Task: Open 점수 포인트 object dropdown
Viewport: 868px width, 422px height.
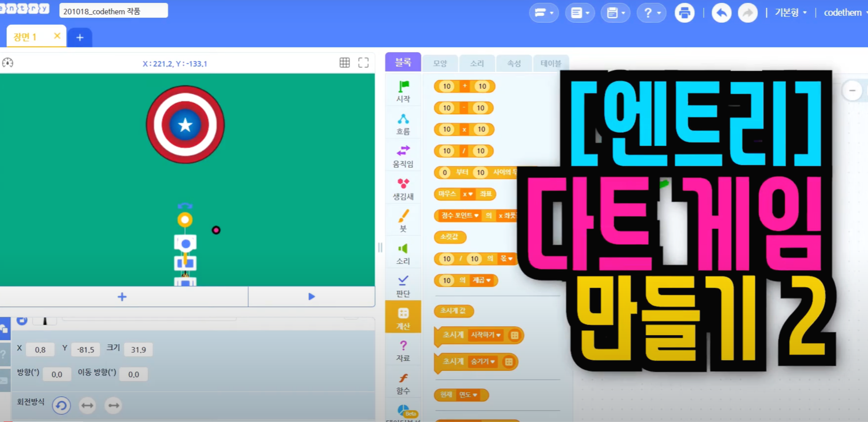Action: (460, 216)
